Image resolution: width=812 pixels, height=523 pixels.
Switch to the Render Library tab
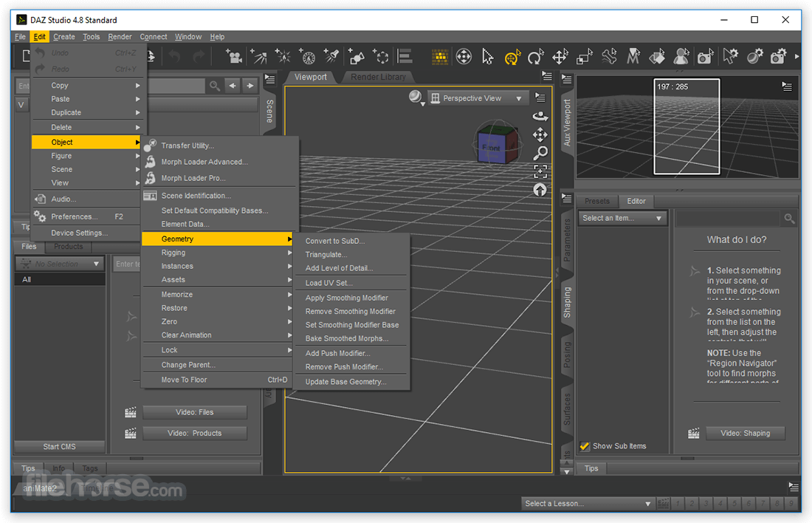(378, 77)
